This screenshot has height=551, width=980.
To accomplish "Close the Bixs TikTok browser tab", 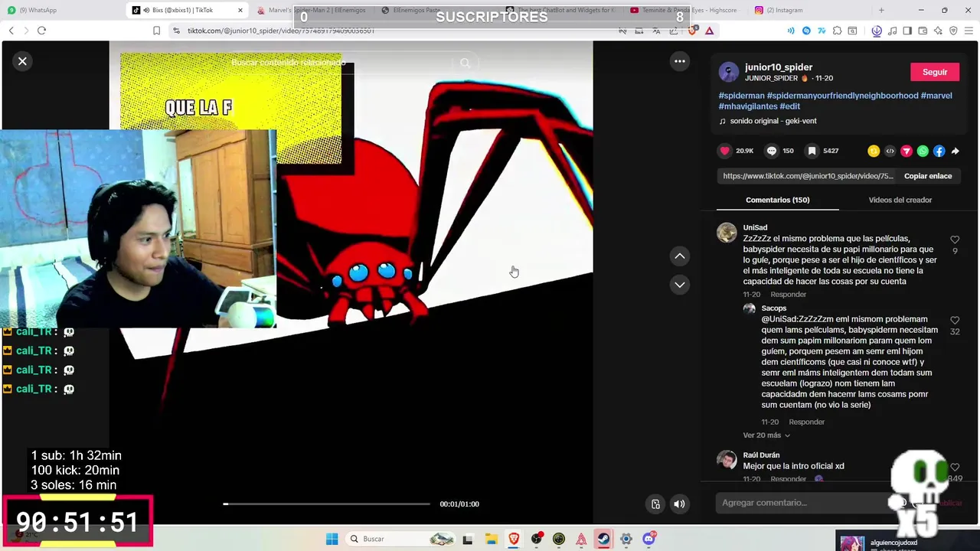I will (x=240, y=10).
